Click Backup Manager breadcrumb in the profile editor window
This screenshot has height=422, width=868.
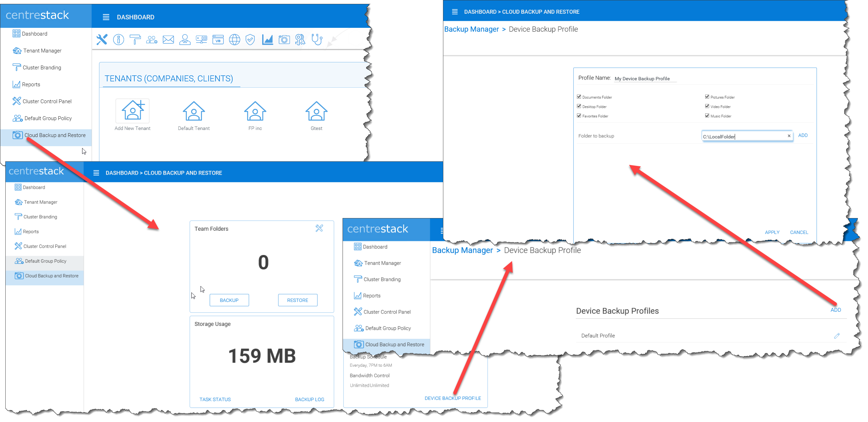[472, 29]
